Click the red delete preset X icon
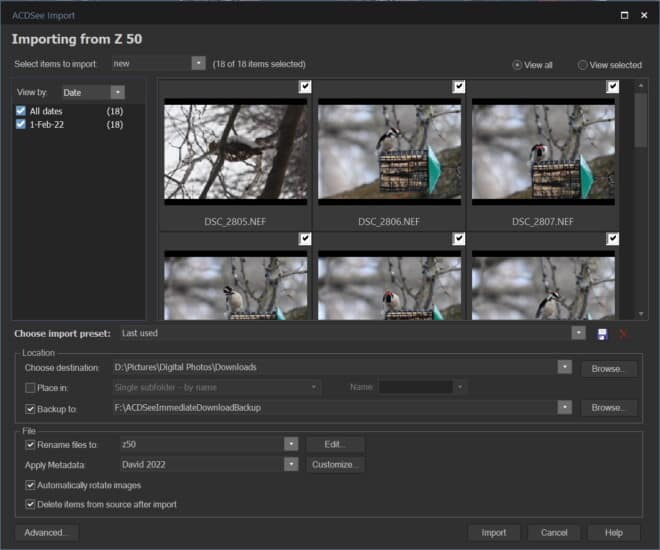 pos(624,333)
